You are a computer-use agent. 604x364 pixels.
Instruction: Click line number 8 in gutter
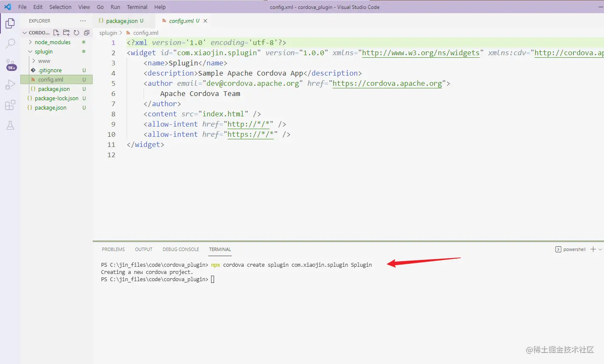pyautogui.click(x=113, y=114)
